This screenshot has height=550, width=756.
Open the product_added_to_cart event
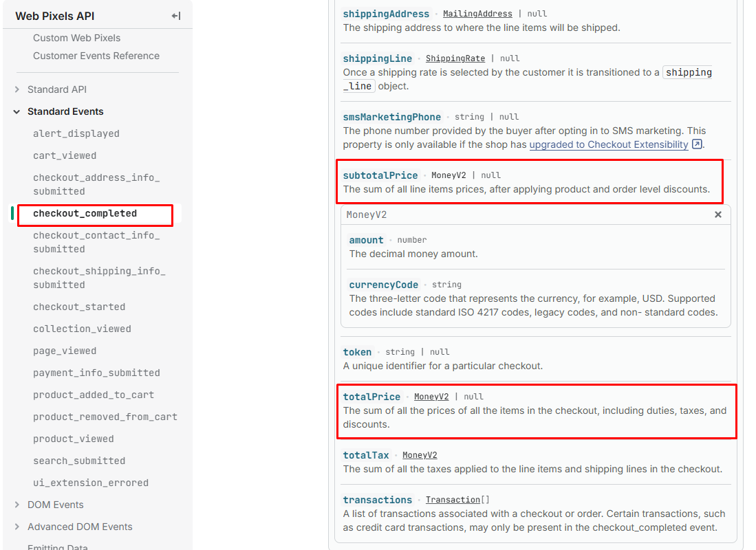pos(94,395)
